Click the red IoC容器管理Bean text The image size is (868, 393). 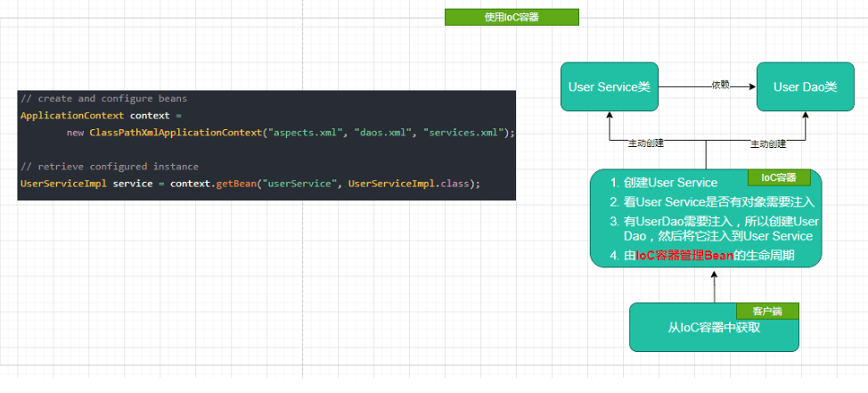[683, 256]
